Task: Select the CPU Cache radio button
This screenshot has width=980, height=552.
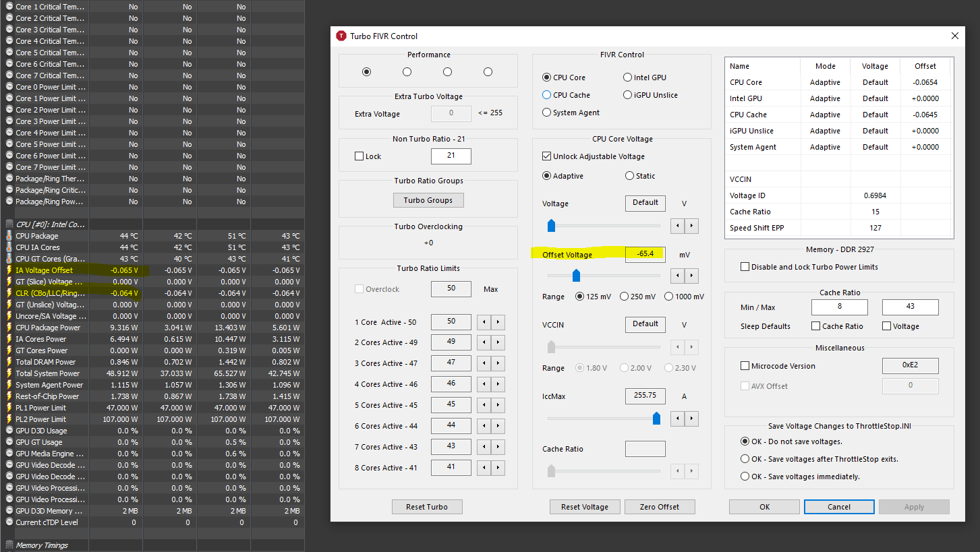Action: (x=547, y=95)
